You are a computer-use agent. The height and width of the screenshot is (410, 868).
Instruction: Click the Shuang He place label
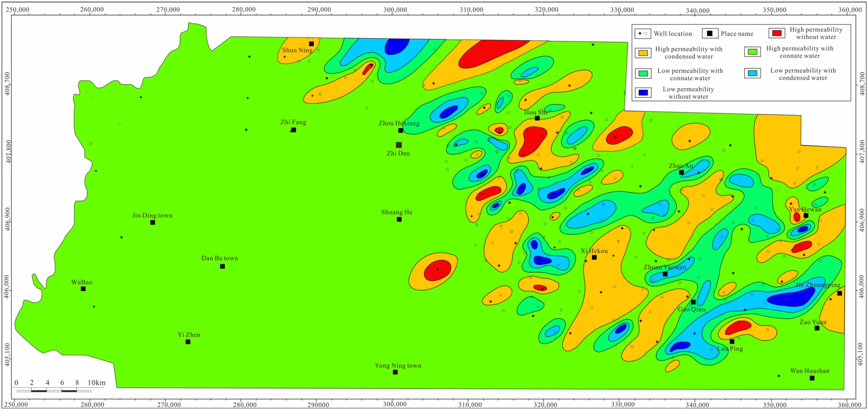coord(397,212)
